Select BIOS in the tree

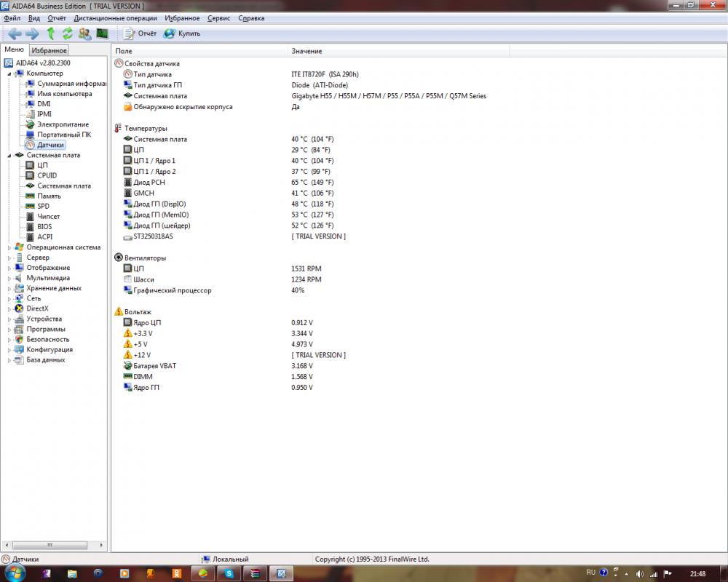39,226
